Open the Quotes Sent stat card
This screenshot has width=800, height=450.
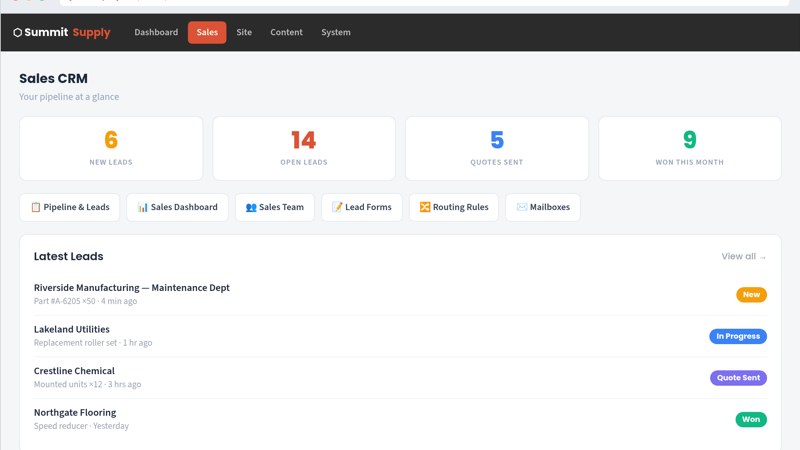[497, 148]
